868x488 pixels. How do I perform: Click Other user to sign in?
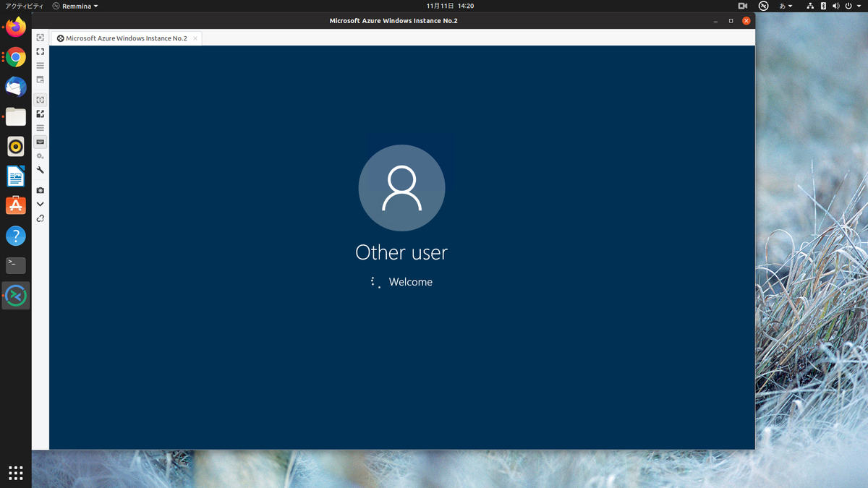pos(401,252)
